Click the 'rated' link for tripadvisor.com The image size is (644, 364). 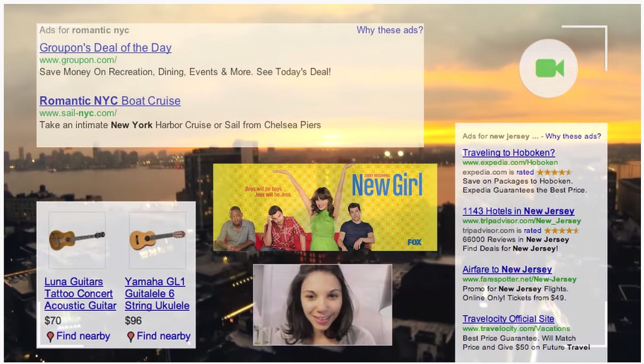click(533, 230)
